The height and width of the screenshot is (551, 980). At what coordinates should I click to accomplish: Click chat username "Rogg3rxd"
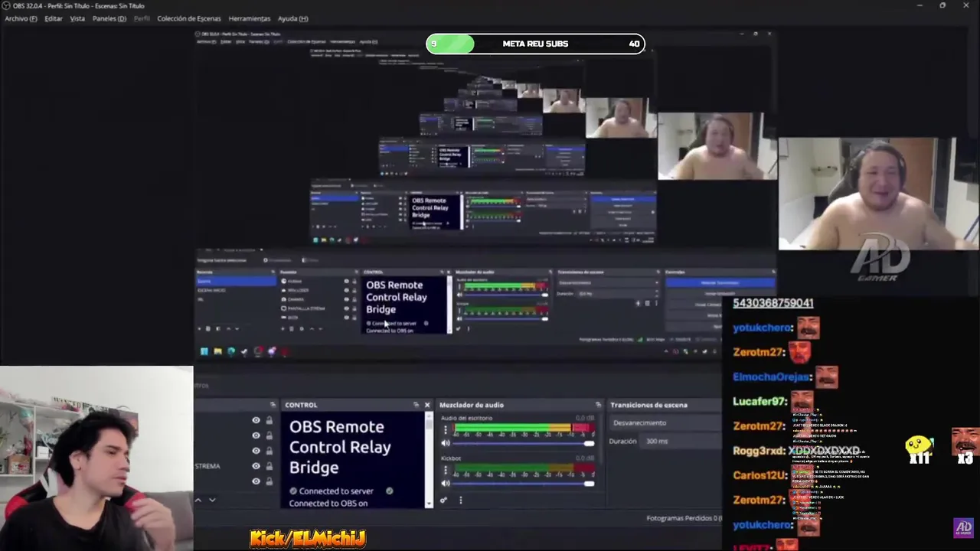[x=758, y=451]
